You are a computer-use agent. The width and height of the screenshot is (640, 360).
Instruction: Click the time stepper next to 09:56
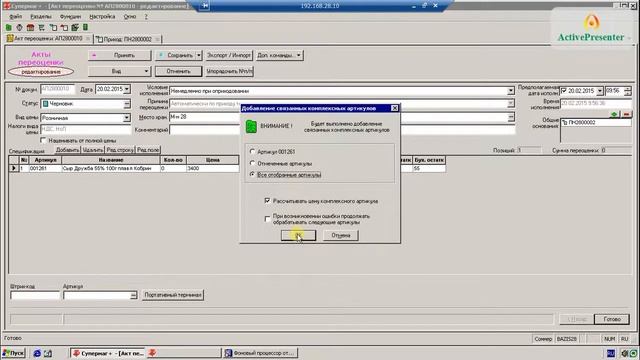[x=628, y=91]
